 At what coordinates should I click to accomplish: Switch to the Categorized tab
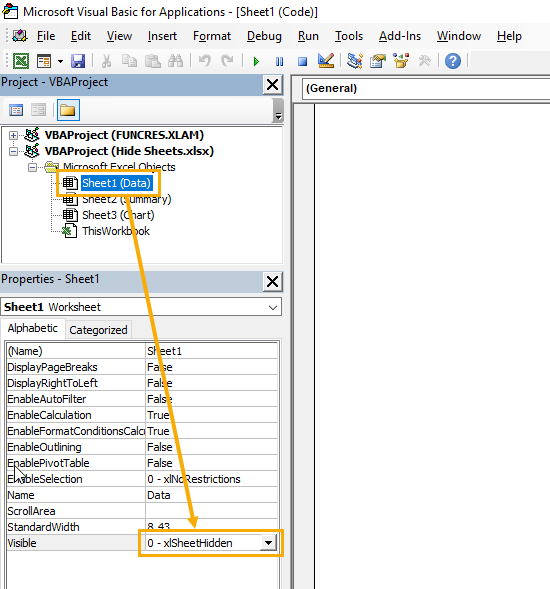point(98,330)
